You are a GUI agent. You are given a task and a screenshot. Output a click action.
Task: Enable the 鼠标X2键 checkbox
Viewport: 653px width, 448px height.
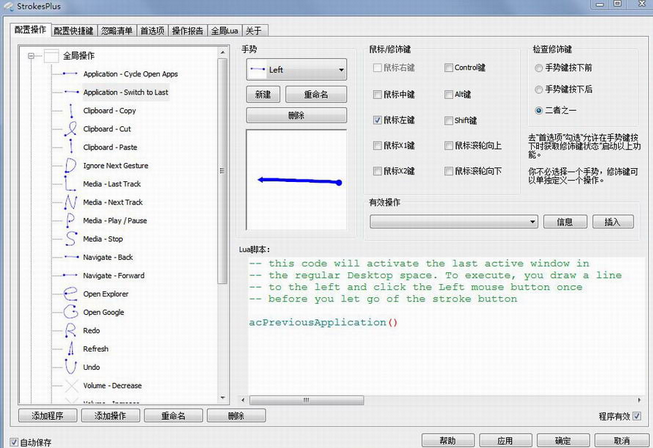377,171
